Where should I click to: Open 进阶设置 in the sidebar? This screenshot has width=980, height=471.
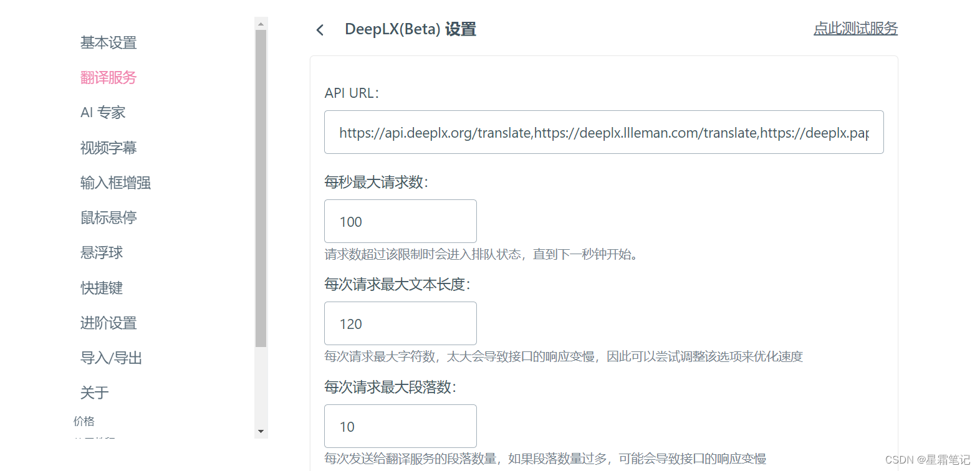coord(108,323)
